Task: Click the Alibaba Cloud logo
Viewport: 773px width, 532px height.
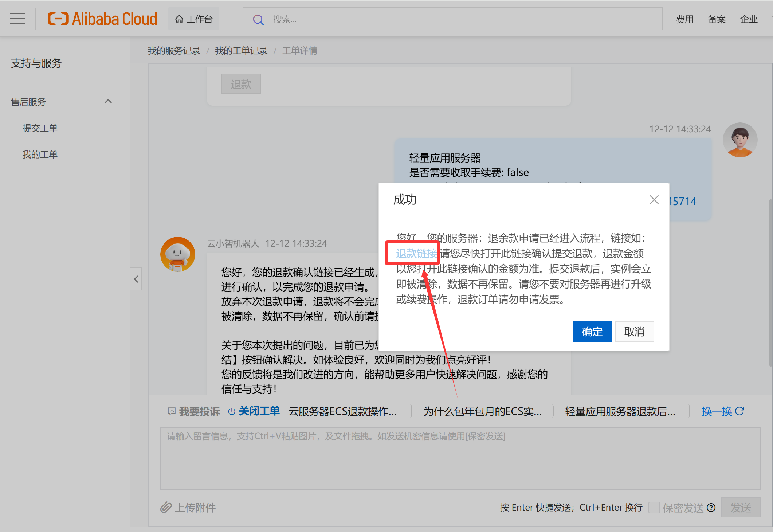Action: coord(102,19)
